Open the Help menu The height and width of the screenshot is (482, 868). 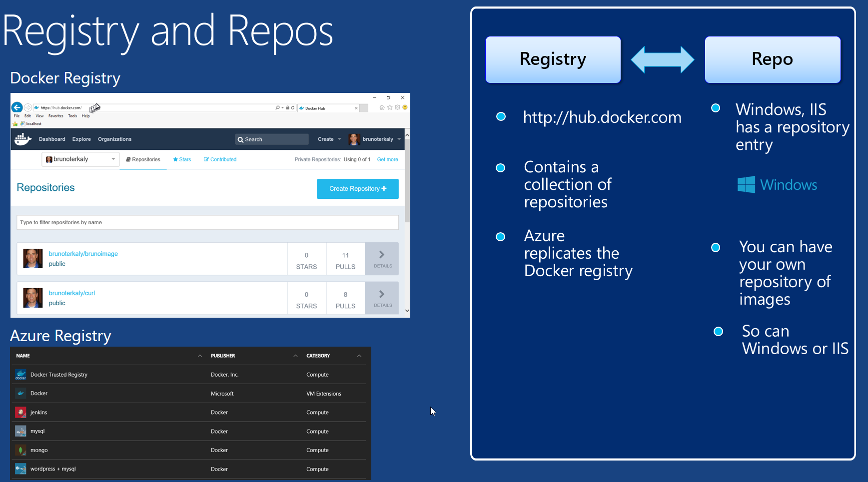(86, 116)
